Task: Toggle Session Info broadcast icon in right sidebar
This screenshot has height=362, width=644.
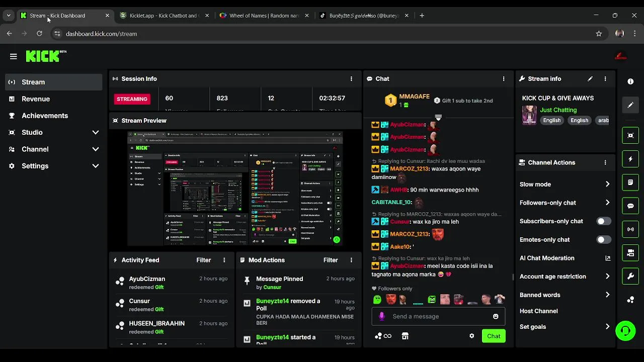Action: (x=630, y=229)
